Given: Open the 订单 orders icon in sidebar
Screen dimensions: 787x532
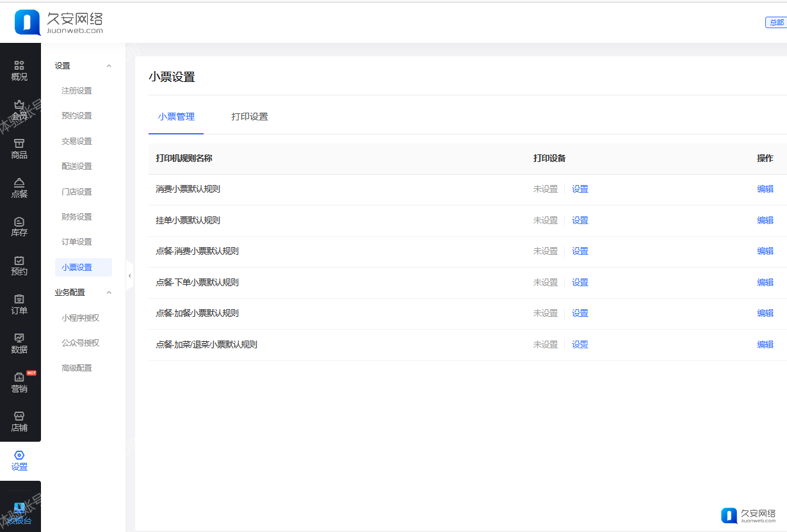Looking at the screenshot, I should click(x=19, y=300).
